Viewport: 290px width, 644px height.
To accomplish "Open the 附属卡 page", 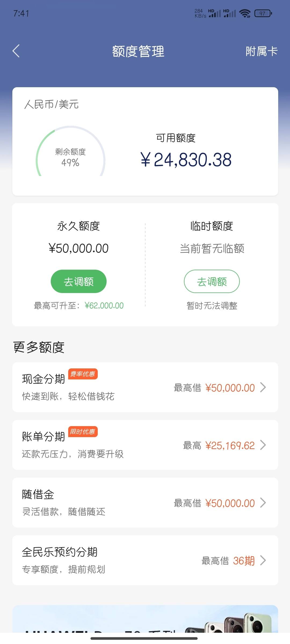I will click(262, 51).
